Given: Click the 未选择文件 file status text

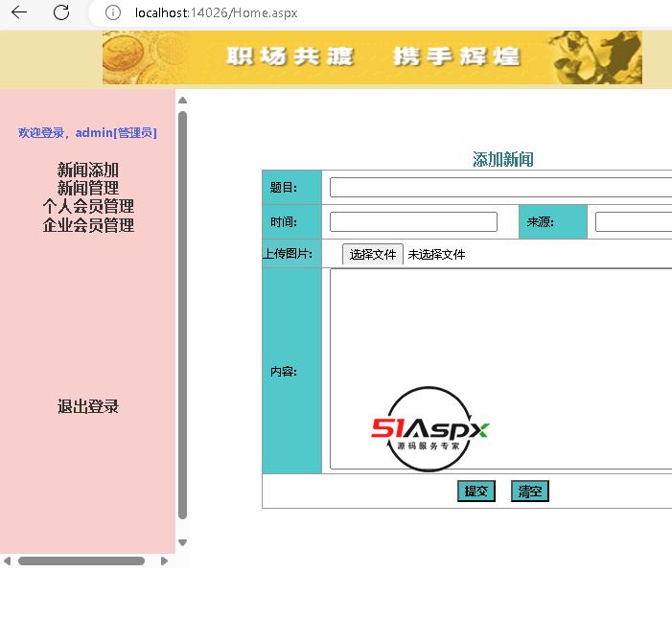Looking at the screenshot, I should coord(436,255).
